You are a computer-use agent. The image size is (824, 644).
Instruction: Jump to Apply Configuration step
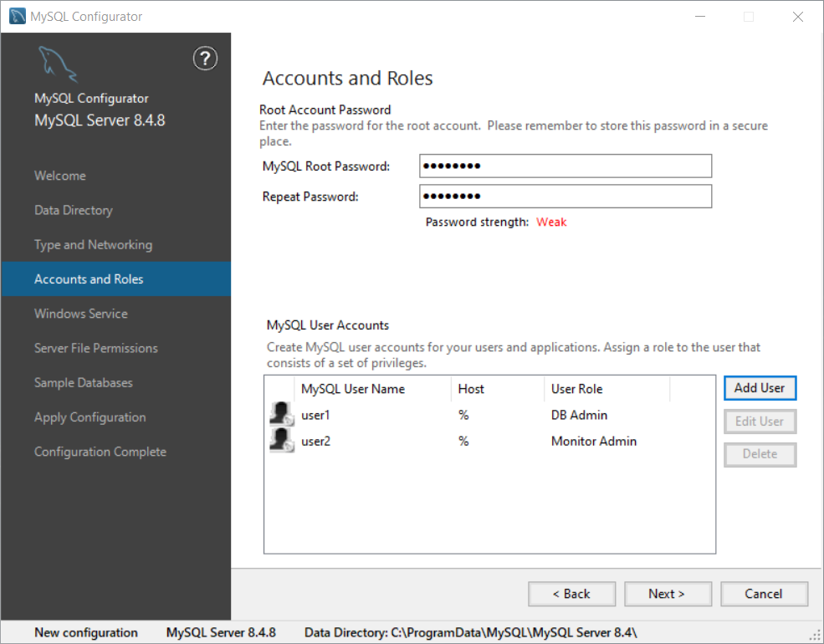(90, 417)
